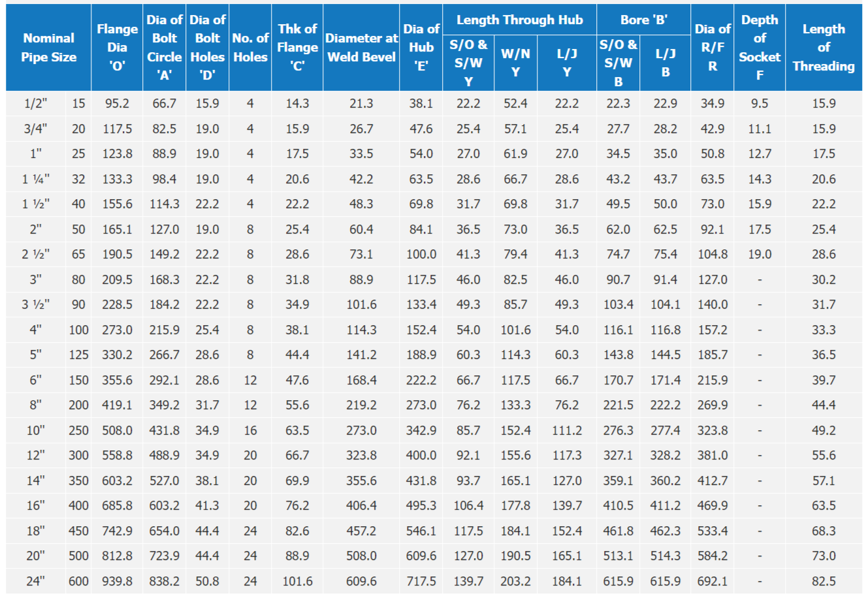Screen dimensions: 868x598
Task: Click the 'Length of Threading' header
Action: (x=824, y=48)
